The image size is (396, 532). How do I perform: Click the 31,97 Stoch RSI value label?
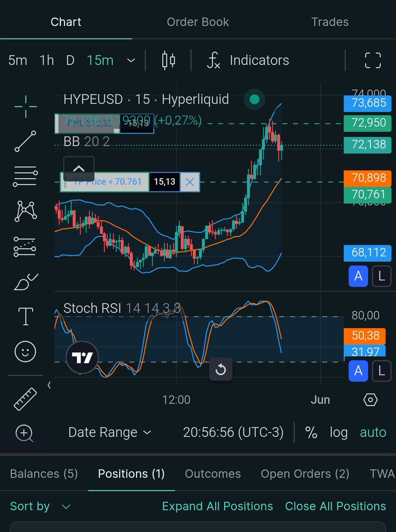tap(365, 352)
